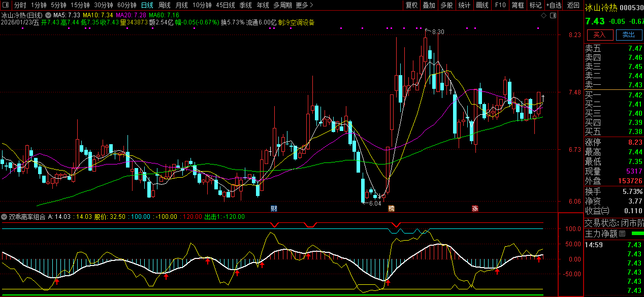Viewport: 644px width, 297px height.
Task: Toggle 叠加 overlay mode
Action: [x=429, y=5]
